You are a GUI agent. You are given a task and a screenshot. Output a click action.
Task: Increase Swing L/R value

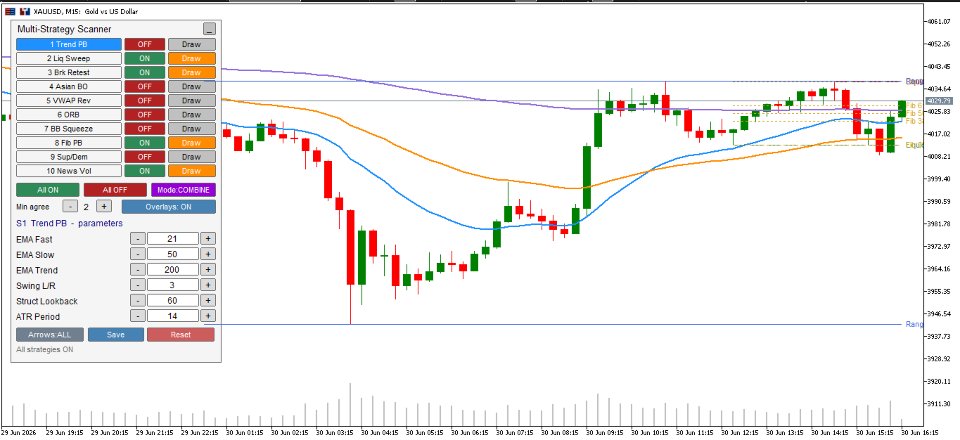point(208,285)
